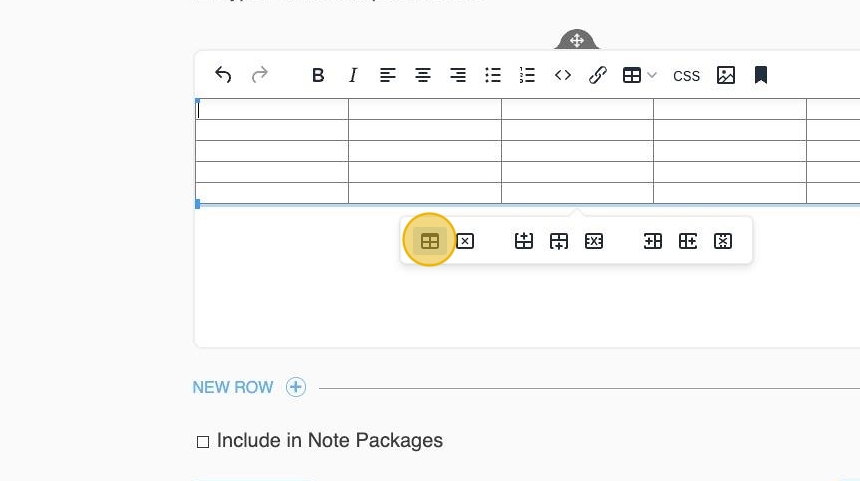Delete the current table column
The width and height of the screenshot is (860, 481).
(x=723, y=241)
